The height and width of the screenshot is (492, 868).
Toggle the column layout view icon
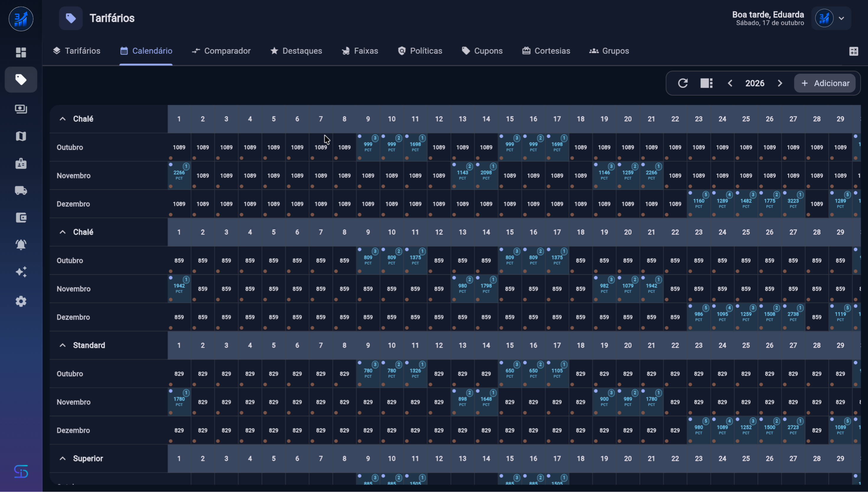click(707, 83)
